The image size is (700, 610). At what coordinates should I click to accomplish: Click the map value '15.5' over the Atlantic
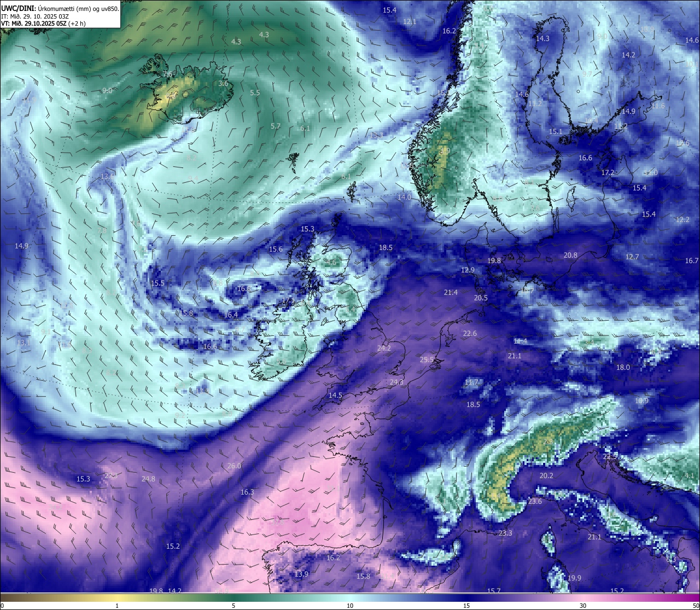(x=157, y=283)
